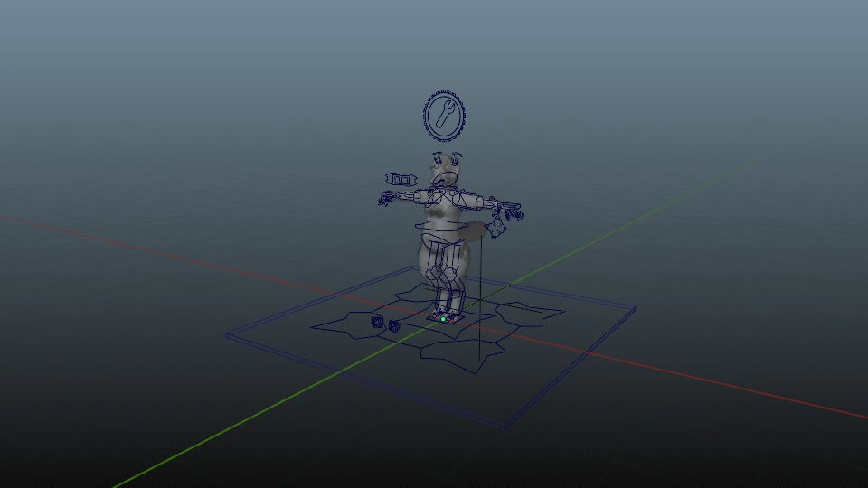Image resolution: width=868 pixels, height=488 pixels.
Task: Pick the left small cube control on the floor
Action: (377, 323)
